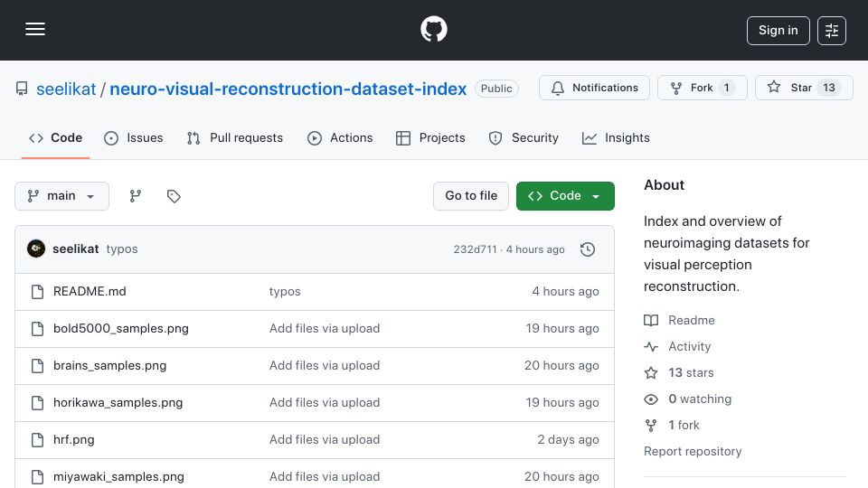Viewport: 868px width, 488px height.
Task: View the Insights tab
Action: (x=616, y=137)
